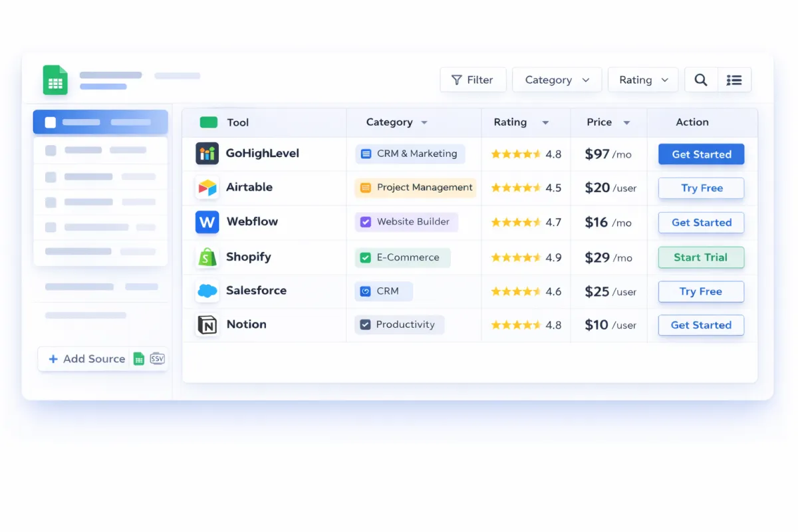
Task: Click the green icon beside Tool header
Action: 209,122
